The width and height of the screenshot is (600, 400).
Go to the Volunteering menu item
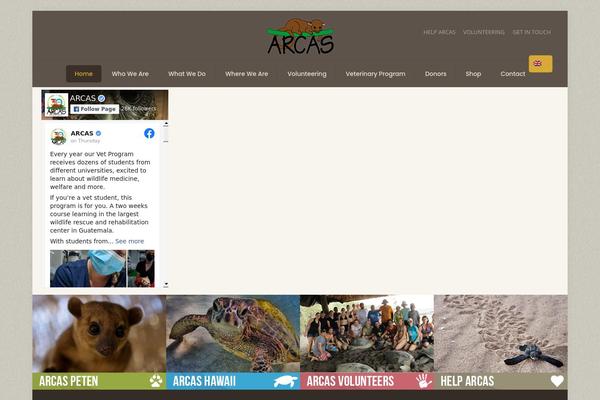point(307,74)
